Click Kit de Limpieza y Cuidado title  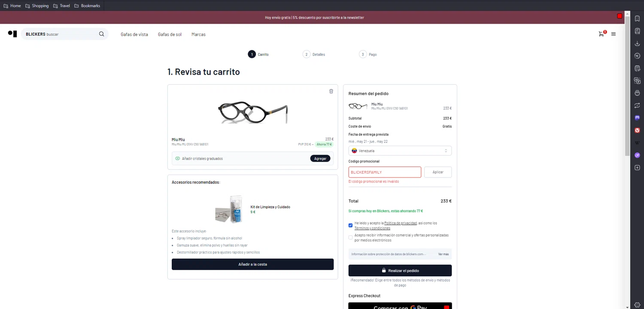click(270, 207)
